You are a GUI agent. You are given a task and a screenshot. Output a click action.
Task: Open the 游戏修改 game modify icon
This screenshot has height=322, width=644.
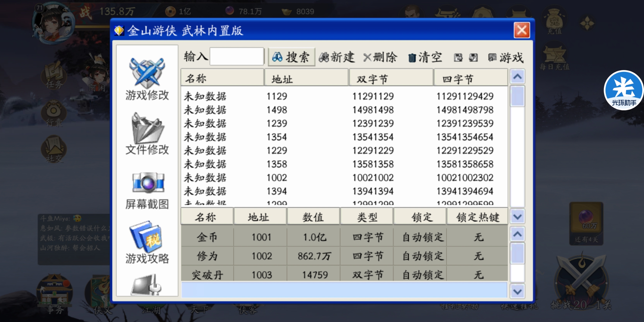pyautogui.click(x=147, y=79)
